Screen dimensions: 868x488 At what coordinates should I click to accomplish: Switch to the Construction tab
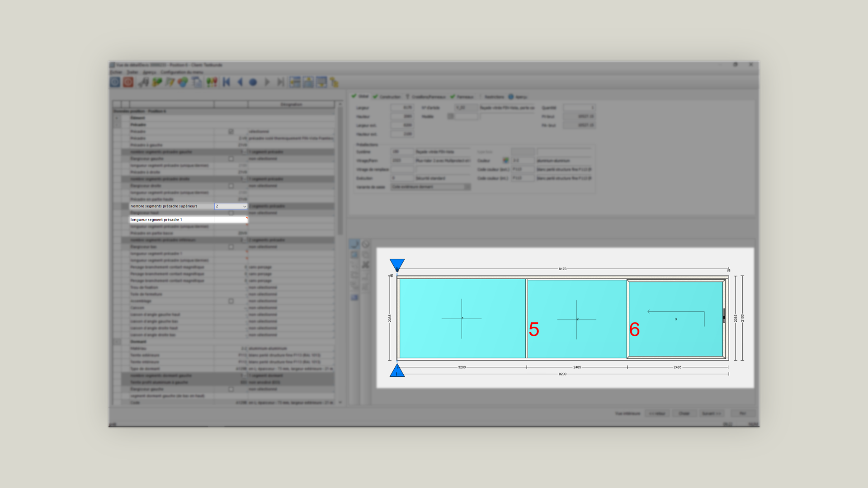387,97
